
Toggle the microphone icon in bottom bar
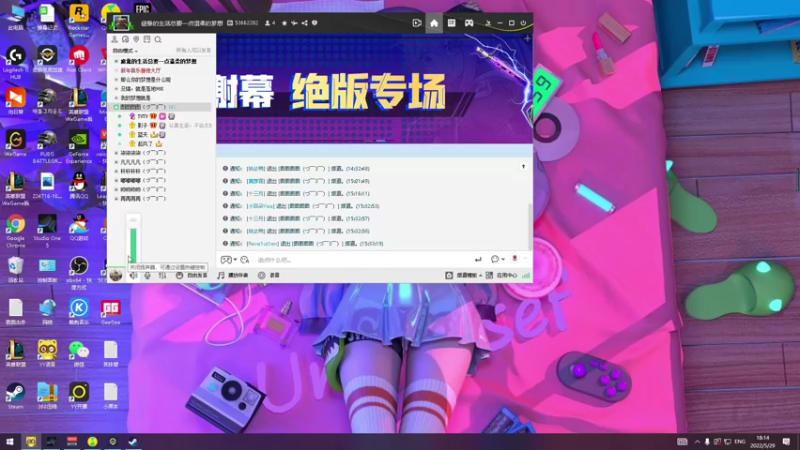(x=147, y=276)
